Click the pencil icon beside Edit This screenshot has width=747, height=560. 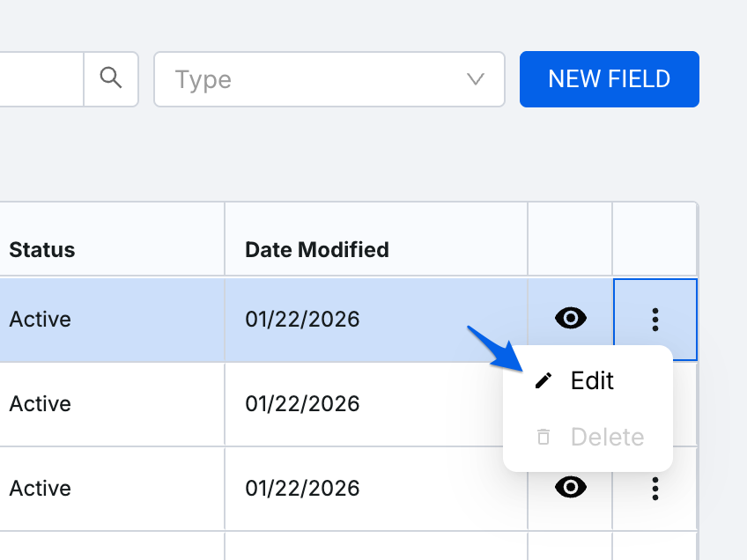[544, 380]
